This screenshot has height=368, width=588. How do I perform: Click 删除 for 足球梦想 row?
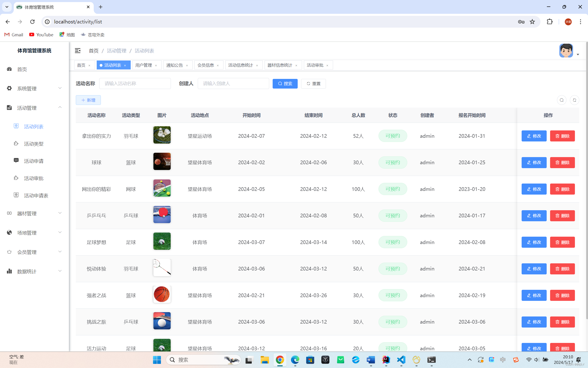click(x=562, y=242)
